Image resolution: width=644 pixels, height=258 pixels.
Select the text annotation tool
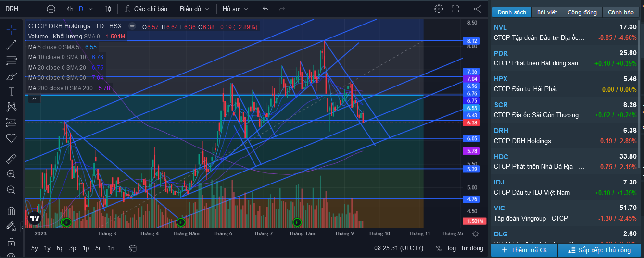pyautogui.click(x=12, y=91)
